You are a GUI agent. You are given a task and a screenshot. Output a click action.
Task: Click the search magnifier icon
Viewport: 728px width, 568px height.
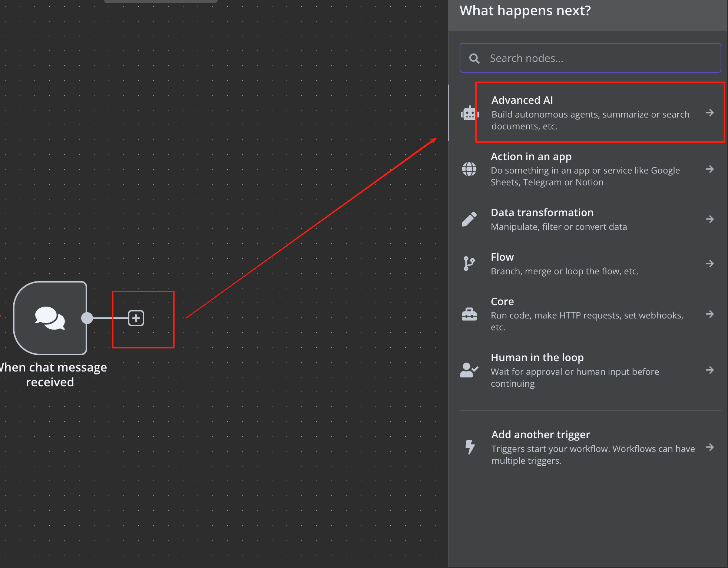click(474, 58)
